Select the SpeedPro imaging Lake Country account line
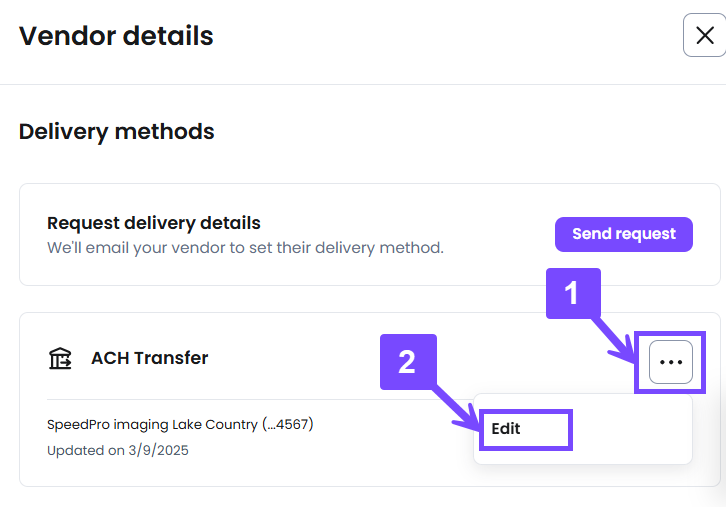This screenshot has width=726, height=507. 180,425
